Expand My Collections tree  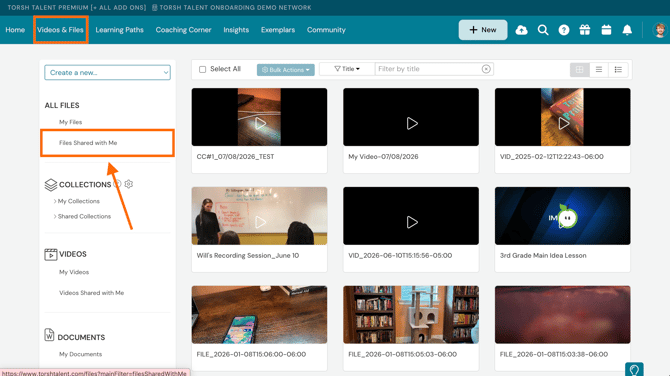[55, 201]
